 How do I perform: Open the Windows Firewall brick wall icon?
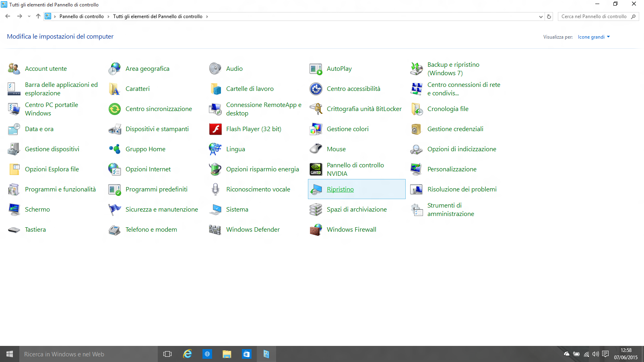pos(316,230)
